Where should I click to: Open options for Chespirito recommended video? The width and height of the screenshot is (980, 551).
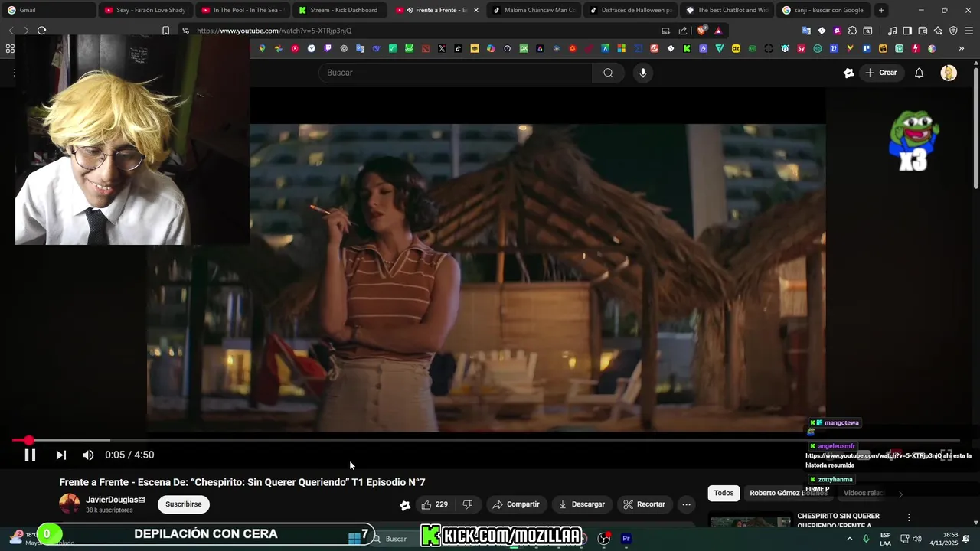[909, 517]
